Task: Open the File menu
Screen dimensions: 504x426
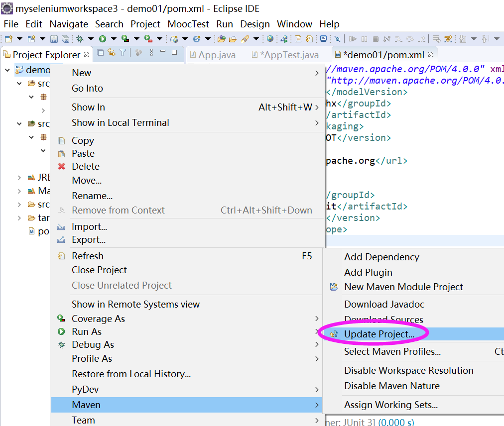Action: coord(11,24)
